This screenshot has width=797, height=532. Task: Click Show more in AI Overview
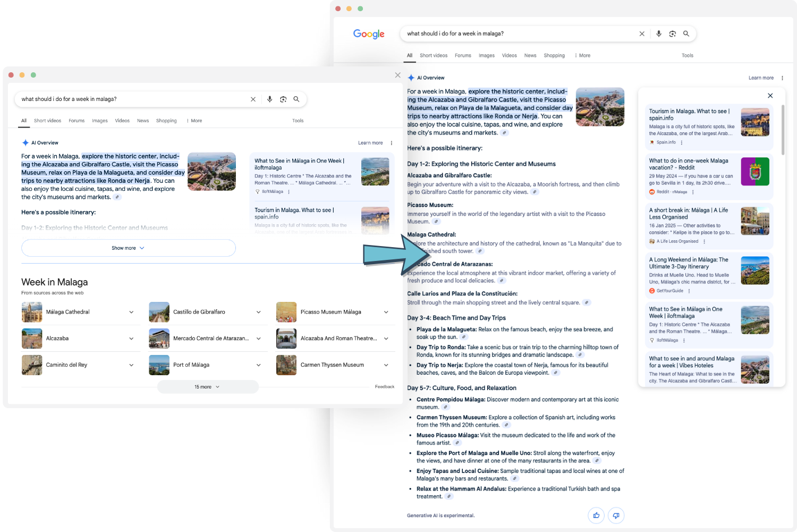(x=128, y=248)
